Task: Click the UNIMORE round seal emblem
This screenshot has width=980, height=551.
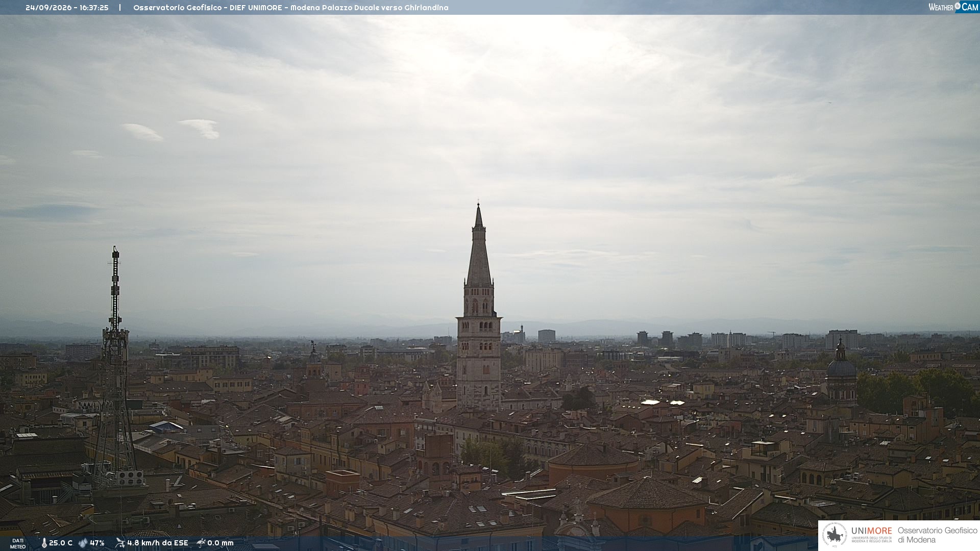Action: point(835,535)
